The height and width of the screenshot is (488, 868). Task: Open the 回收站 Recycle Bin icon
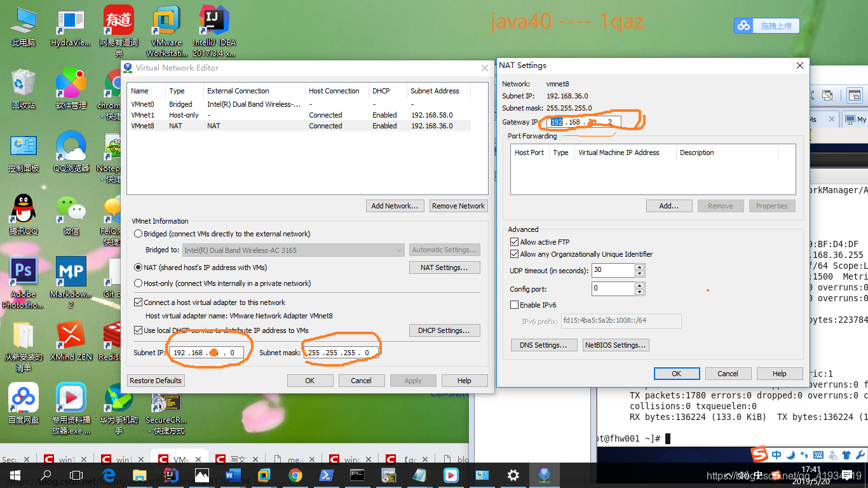point(24,90)
